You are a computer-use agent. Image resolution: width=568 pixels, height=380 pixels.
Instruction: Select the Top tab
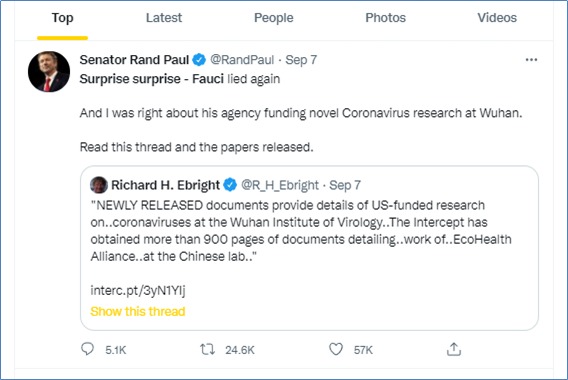(62, 18)
